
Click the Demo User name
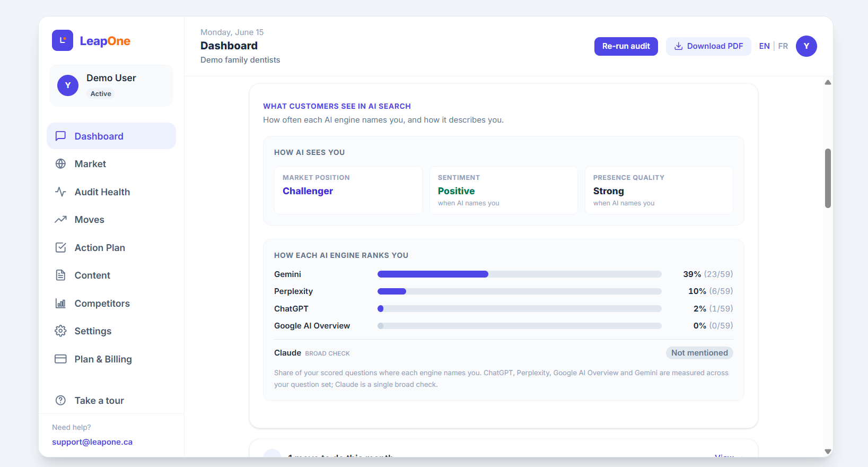tap(111, 78)
